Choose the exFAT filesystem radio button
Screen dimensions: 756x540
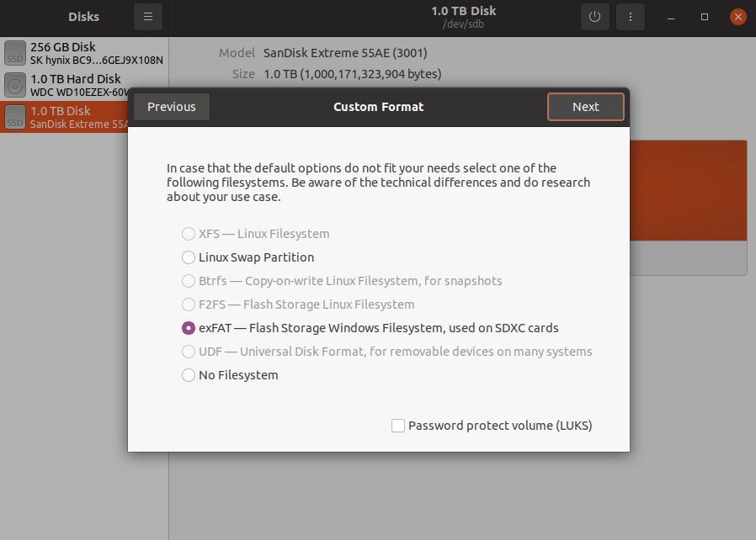(x=189, y=328)
